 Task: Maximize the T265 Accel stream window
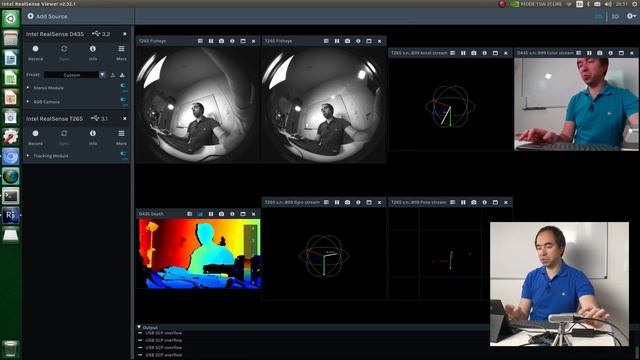[495, 53]
